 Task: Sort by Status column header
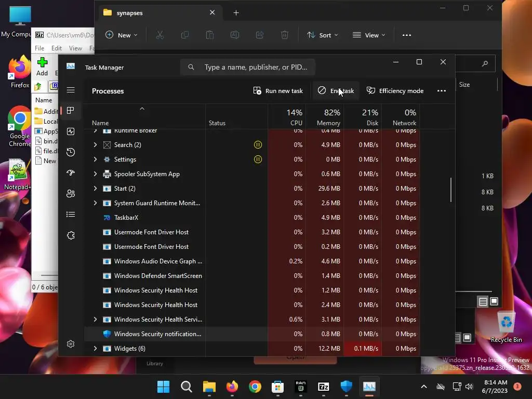[x=236, y=117]
